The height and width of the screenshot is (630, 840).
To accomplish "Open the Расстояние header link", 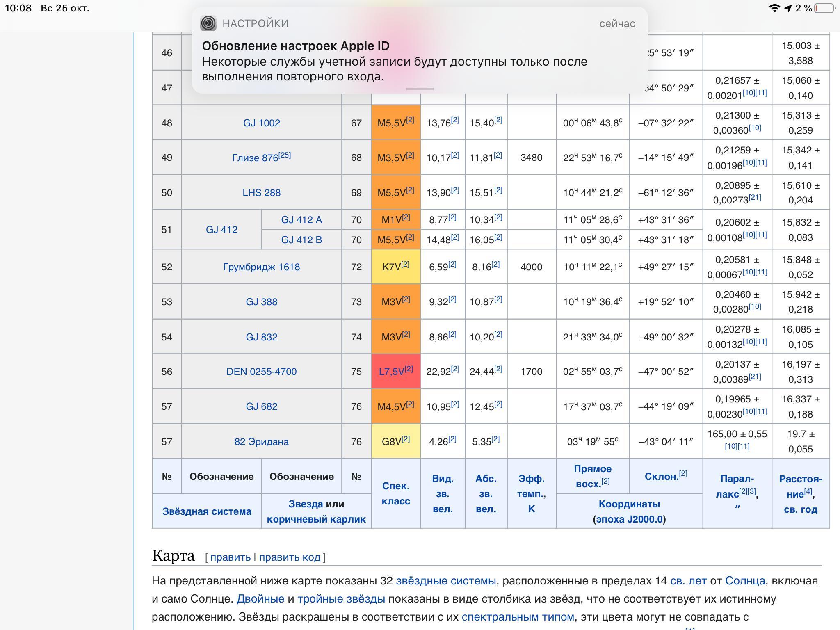I will tap(801, 486).
